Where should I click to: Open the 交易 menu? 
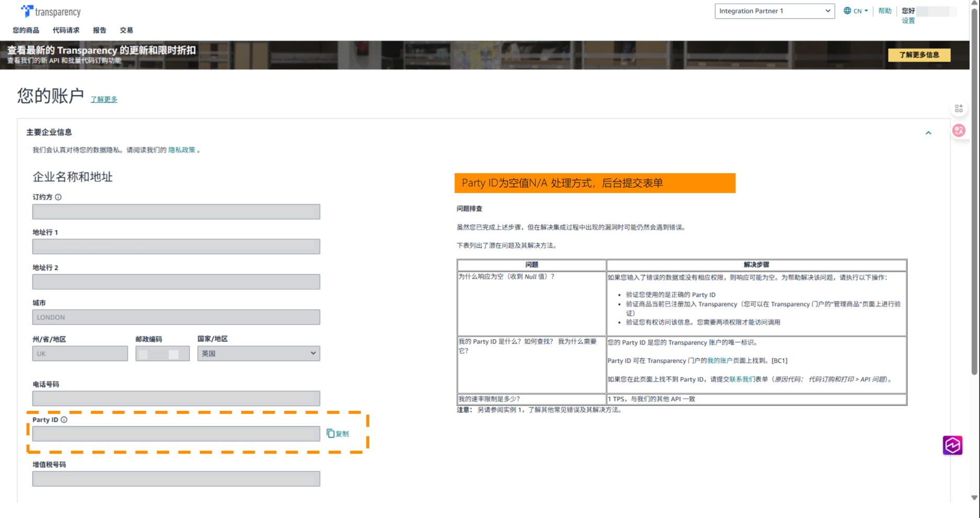pyautogui.click(x=126, y=30)
